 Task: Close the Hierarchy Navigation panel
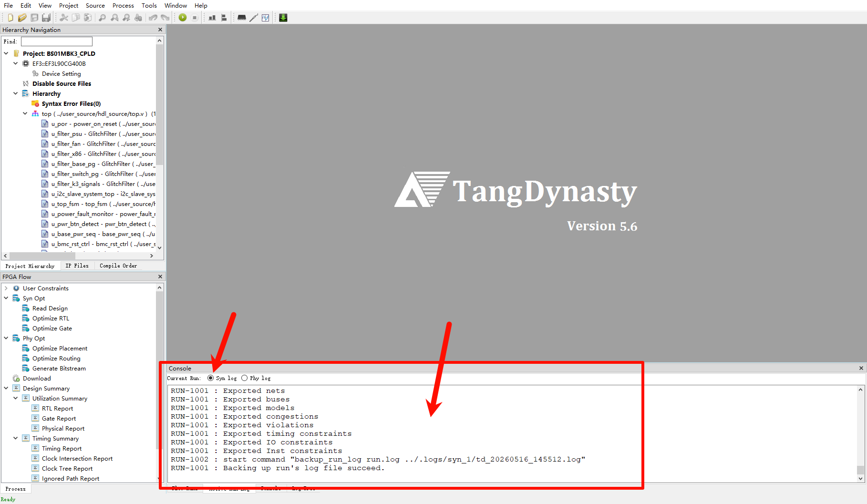(160, 30)
